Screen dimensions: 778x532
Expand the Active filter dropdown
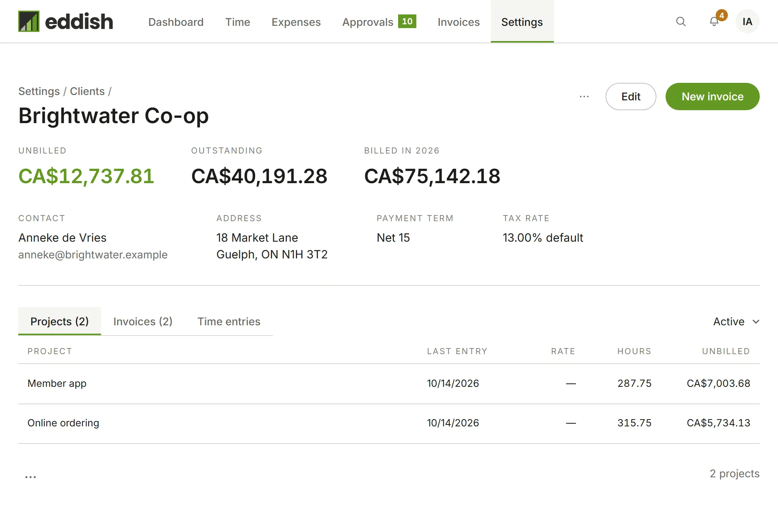pyautogui.click(x=736, y=321)
